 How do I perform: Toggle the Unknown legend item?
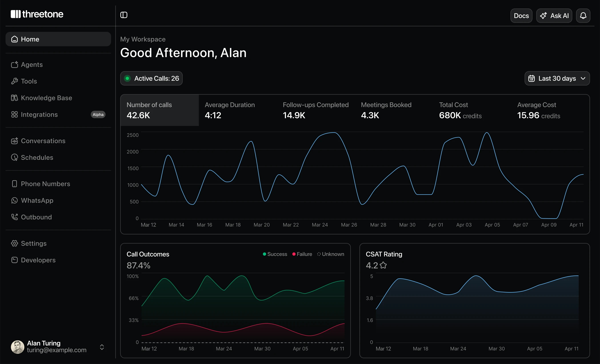click(x=330, y=254)
